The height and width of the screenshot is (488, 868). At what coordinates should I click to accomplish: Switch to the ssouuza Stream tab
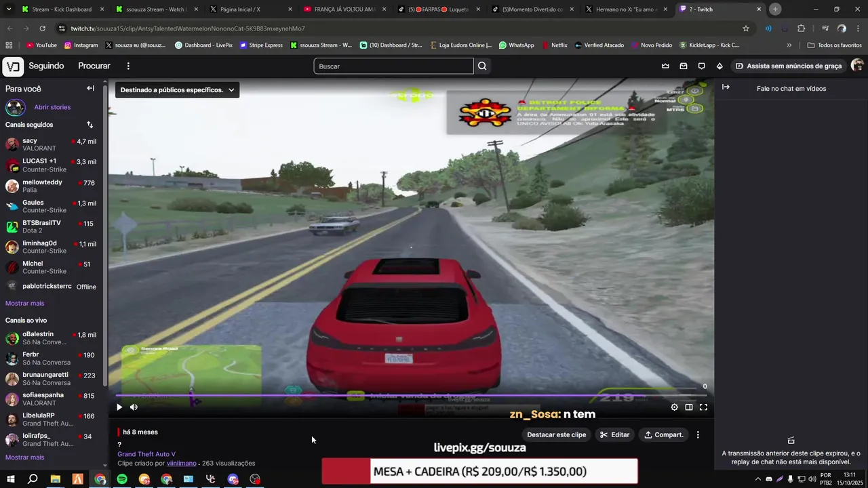tap(157, 9)
